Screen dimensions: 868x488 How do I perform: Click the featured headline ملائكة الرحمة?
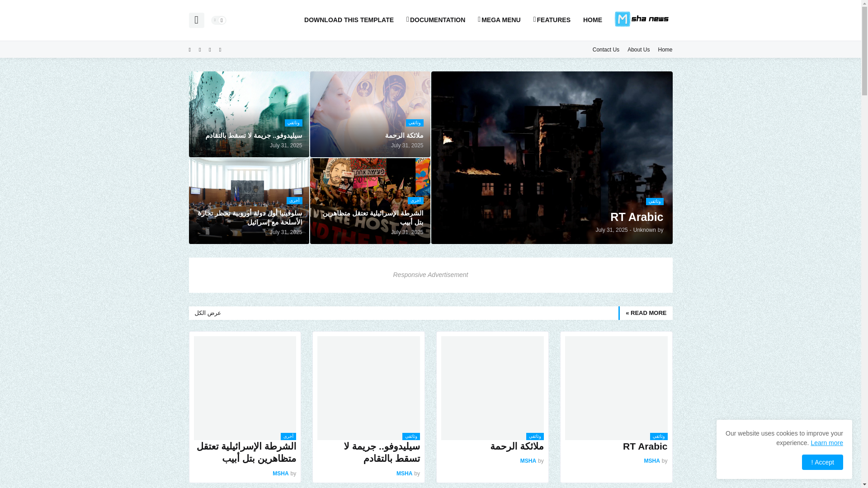click(x=404, y=136)
